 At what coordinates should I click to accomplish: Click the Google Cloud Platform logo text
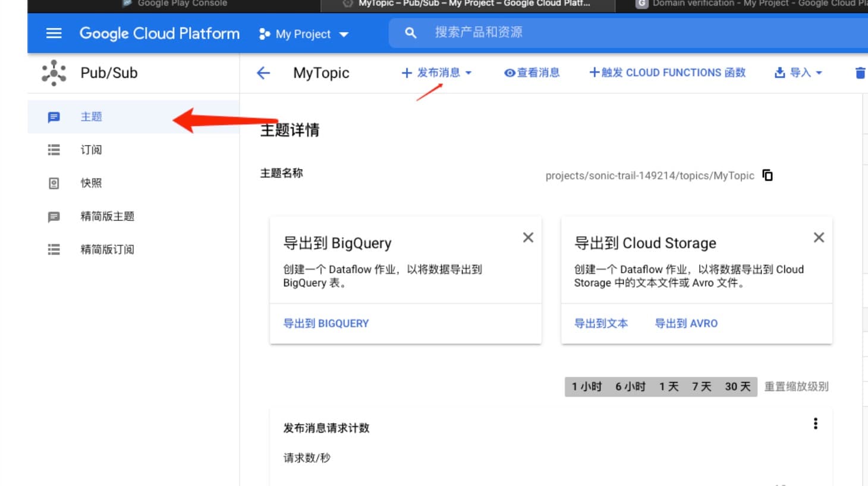159,33
